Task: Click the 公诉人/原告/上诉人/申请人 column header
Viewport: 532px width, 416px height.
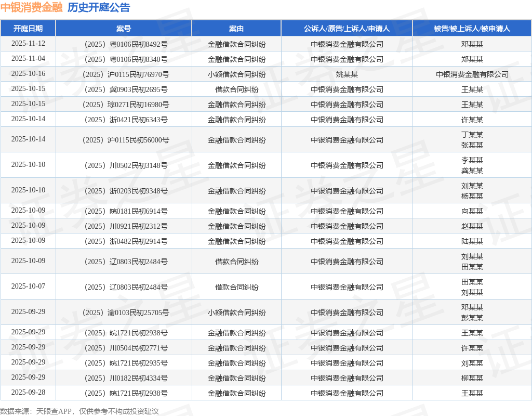Action: (347, 29)
